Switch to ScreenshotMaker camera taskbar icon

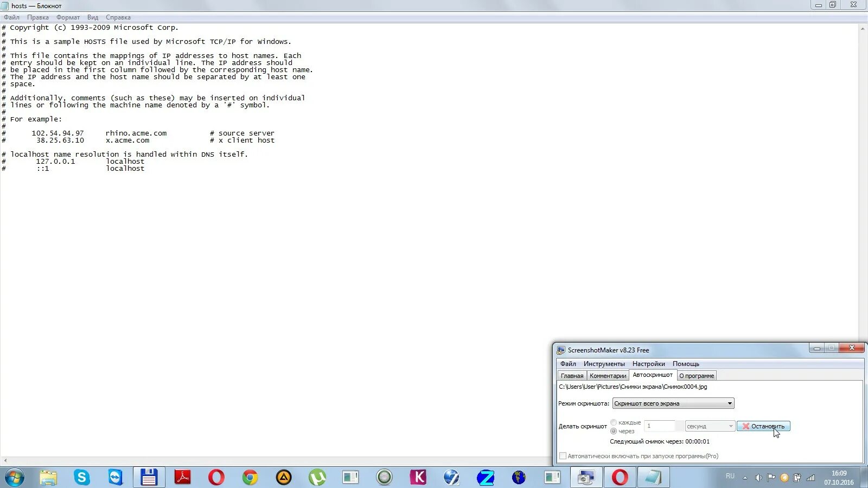tap(586, 478)
